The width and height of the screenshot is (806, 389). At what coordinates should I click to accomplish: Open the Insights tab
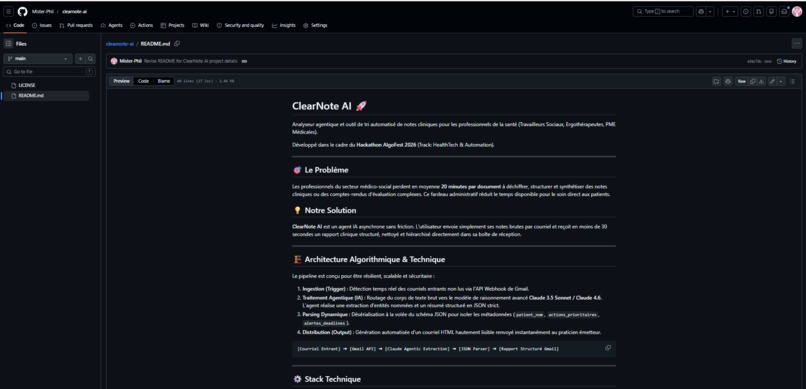tap(284, 25)
